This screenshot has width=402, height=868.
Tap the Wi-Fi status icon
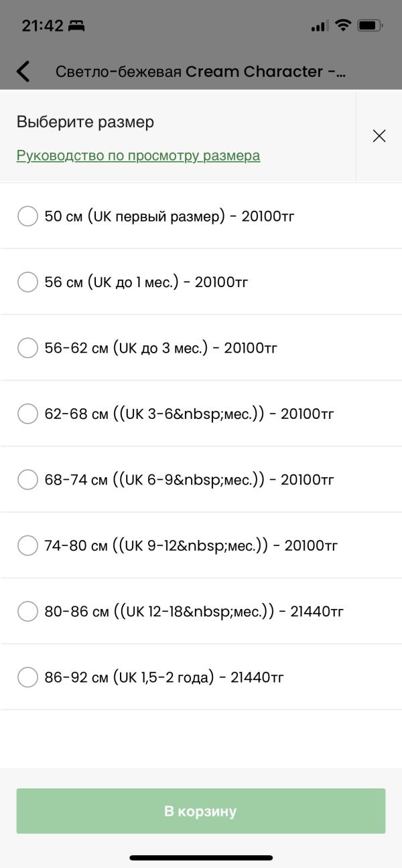[x=343, y=25]
